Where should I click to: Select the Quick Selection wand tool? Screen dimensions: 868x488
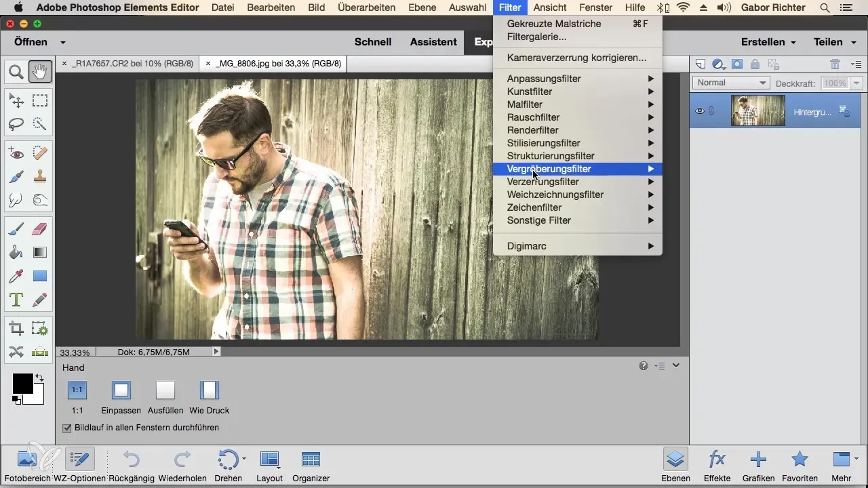[x=40, y=124]
